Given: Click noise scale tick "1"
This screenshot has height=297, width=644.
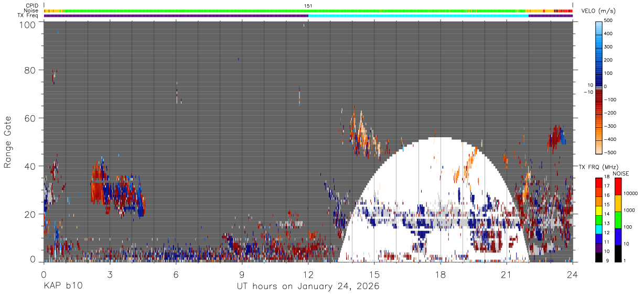Looking at the screenshot, I should (x=626, y=260).
